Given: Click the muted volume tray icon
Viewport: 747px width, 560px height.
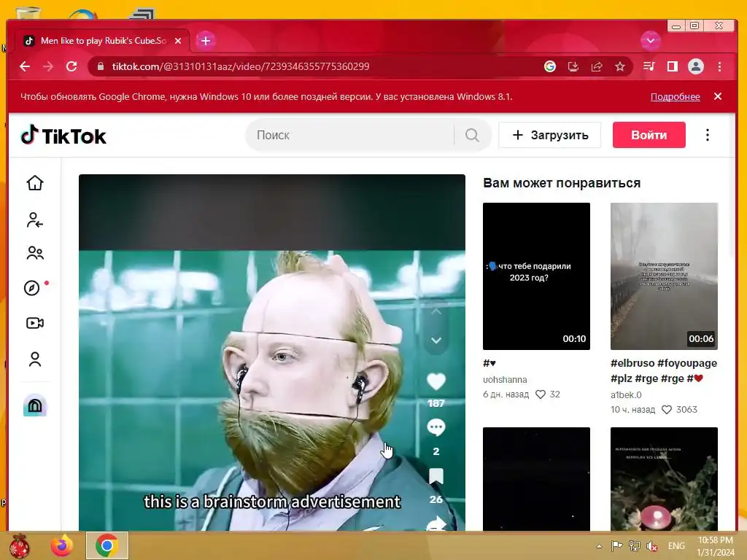Looking at the screenshot, I should coord(652,546).
